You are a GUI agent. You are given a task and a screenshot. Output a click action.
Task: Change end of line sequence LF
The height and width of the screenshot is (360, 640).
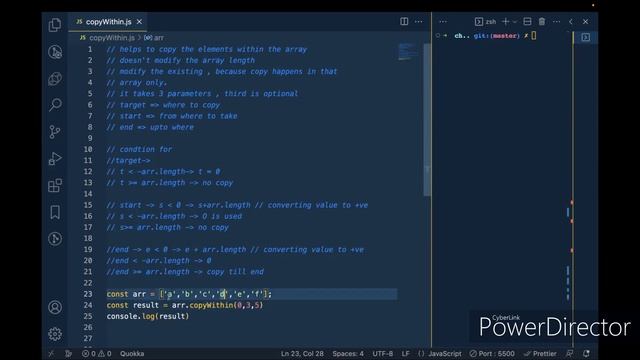405,353
